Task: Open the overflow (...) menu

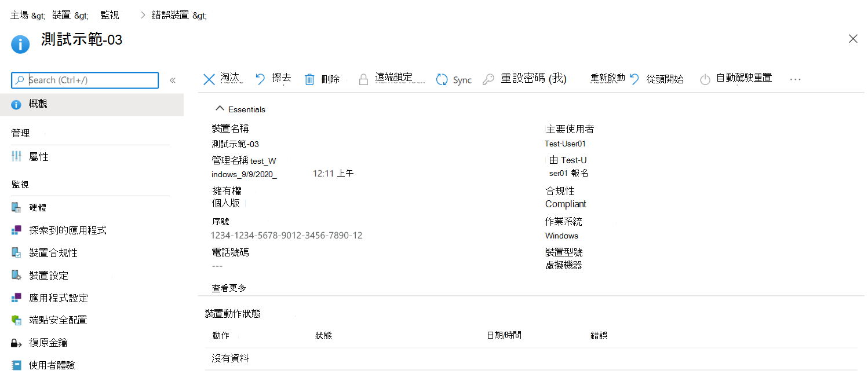Action: [795, 79]
